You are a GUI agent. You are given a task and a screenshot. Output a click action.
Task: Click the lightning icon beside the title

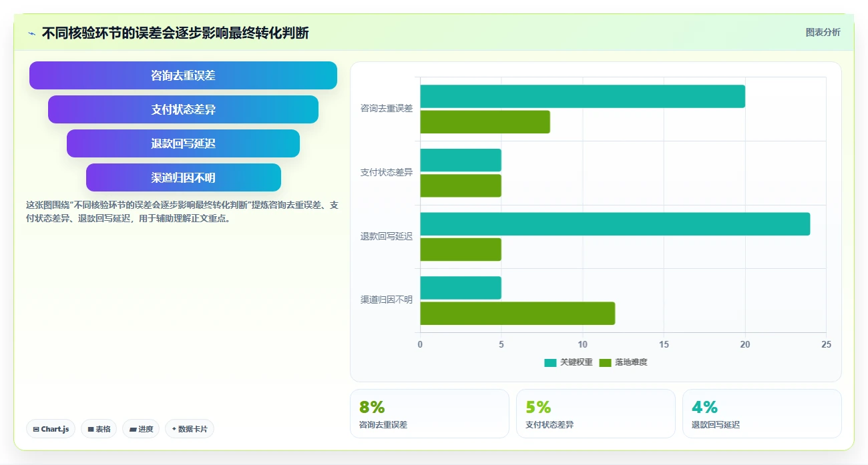point(31,33)
